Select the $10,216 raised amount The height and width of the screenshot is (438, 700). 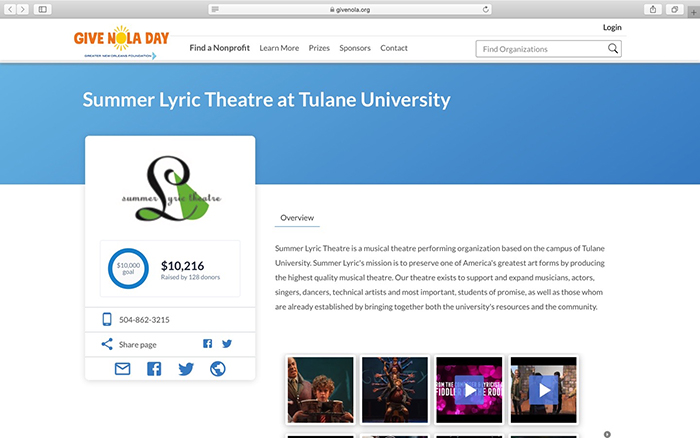coord(182,266)
